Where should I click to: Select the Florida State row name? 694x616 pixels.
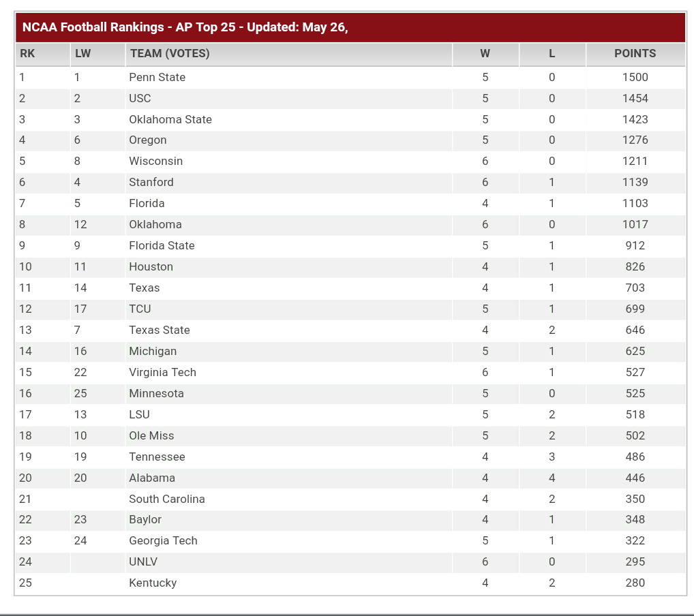(x=162, y=245)
